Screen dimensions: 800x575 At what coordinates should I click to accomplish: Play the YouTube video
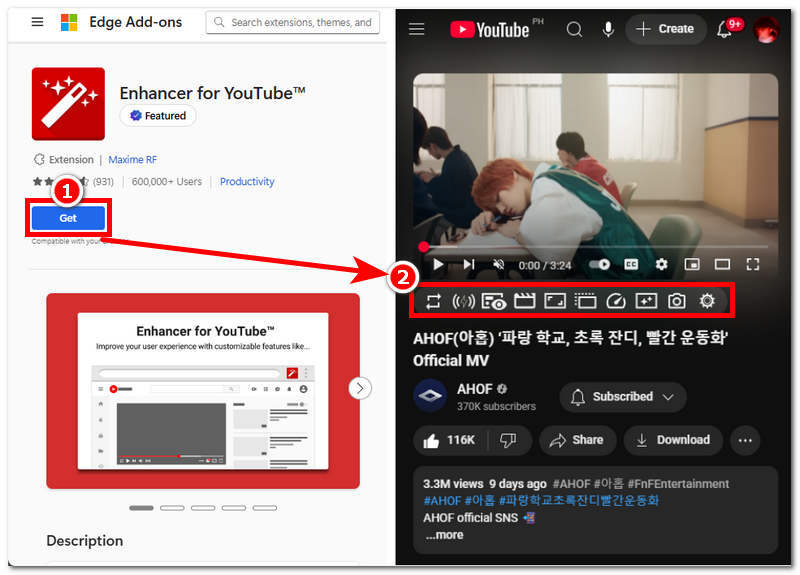point(438,264)
